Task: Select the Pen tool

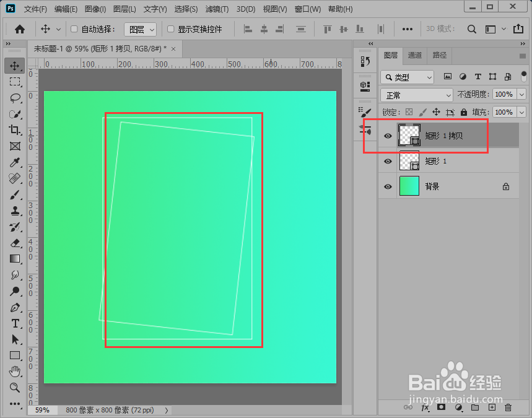Action: (x=15, y=307)
